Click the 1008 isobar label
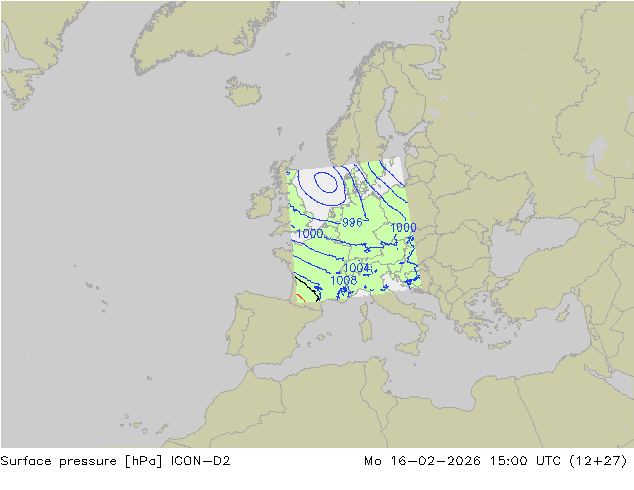Viewport: 634px width, 490px height. click(344, 280)
